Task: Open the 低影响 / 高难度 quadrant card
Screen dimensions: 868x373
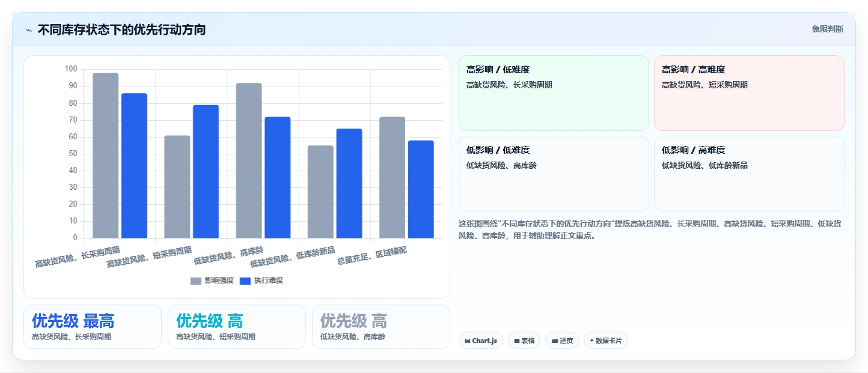Action: 749,174
